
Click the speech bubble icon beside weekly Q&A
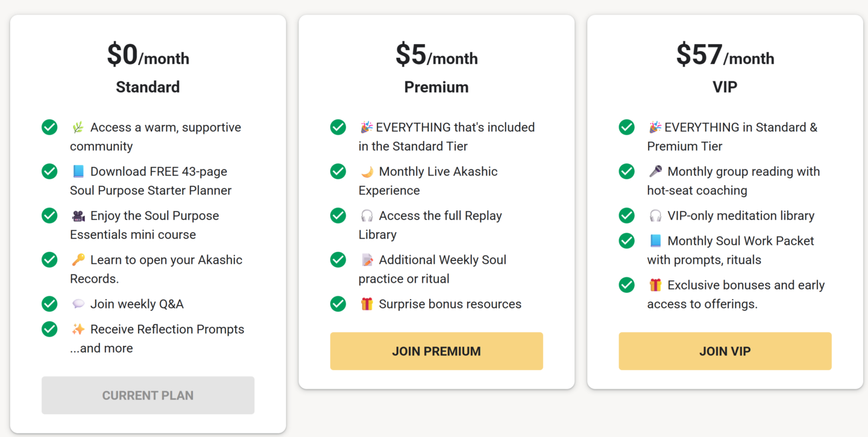(x=78, y=304)
